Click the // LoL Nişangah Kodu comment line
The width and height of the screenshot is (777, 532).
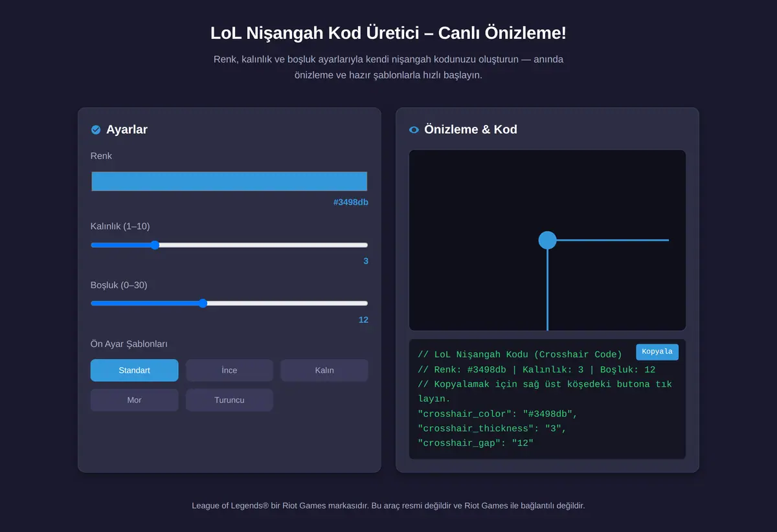[520, 355]
